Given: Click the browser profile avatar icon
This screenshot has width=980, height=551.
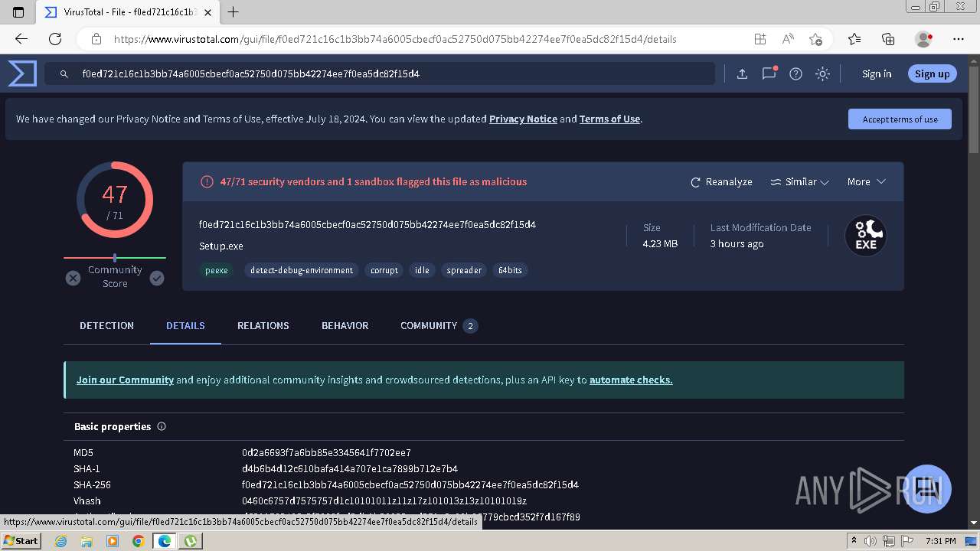Looking at the screenshot, I should click(x=924, y=39).
